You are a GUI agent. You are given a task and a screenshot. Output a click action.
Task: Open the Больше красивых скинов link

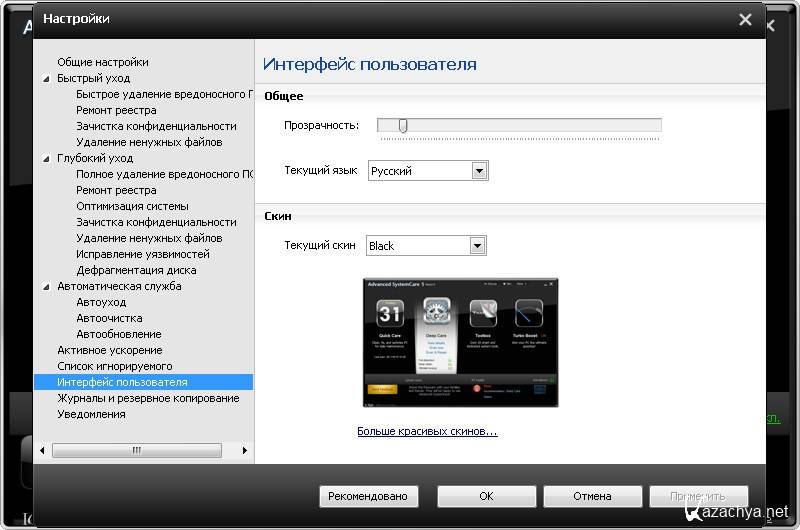point(427,432)
